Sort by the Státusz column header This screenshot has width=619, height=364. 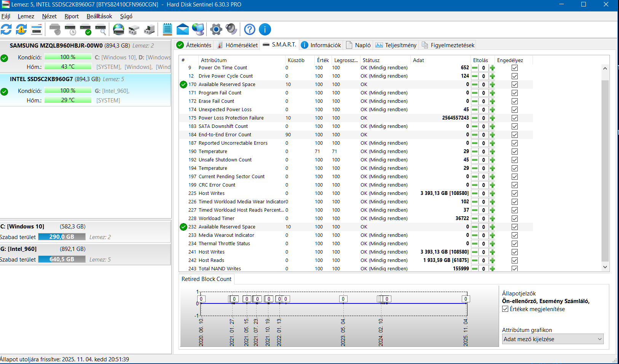(385, 60)
